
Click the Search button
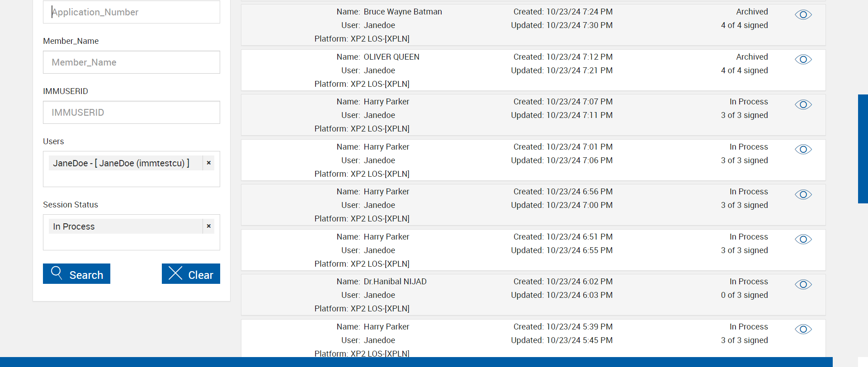coord(76,274)
